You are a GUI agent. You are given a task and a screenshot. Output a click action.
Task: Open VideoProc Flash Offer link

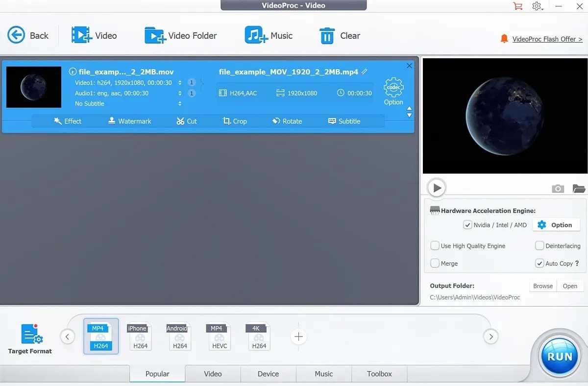tap(547, 39)
